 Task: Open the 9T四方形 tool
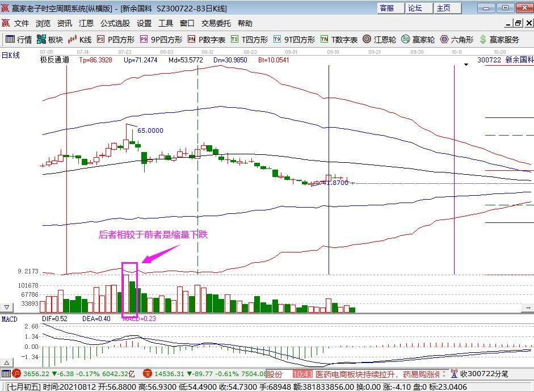tap(295, 40)
